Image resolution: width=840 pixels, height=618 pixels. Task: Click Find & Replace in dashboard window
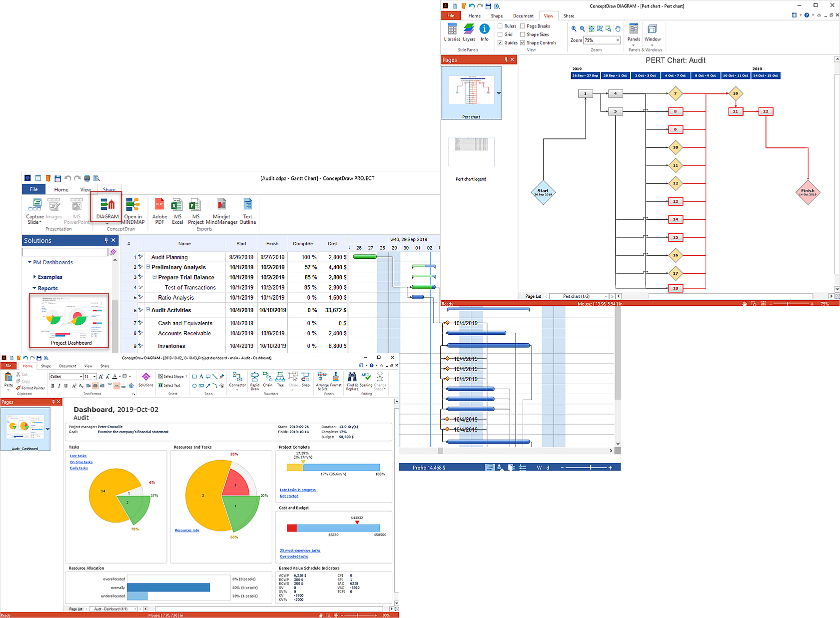pos(352,381)
